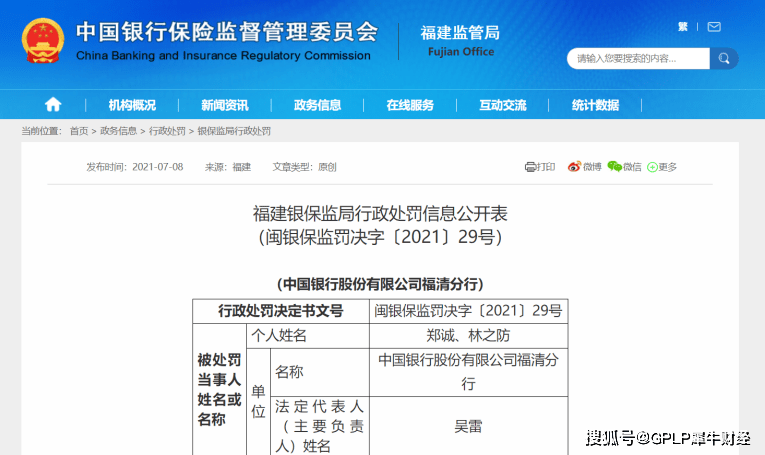Open 机构概况 menu
Screen dimensions: 765x455
pyautogui.click(x=132, y=105)
